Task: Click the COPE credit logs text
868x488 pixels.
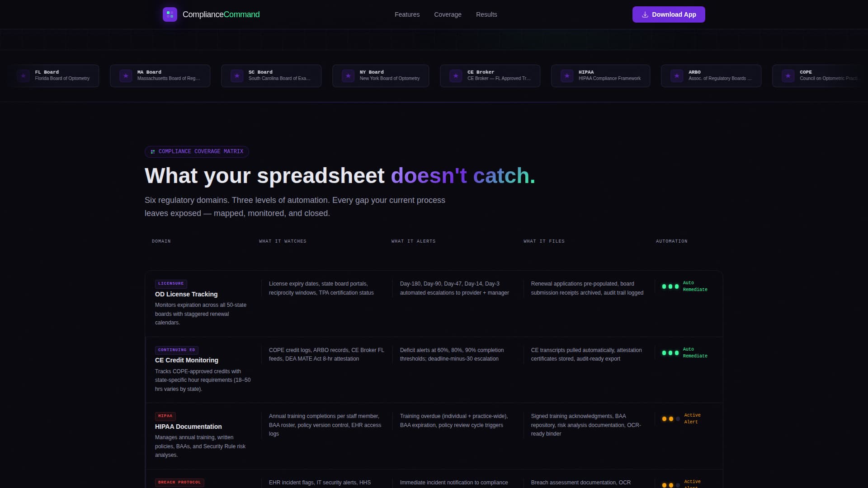Action: pos(326,355)
